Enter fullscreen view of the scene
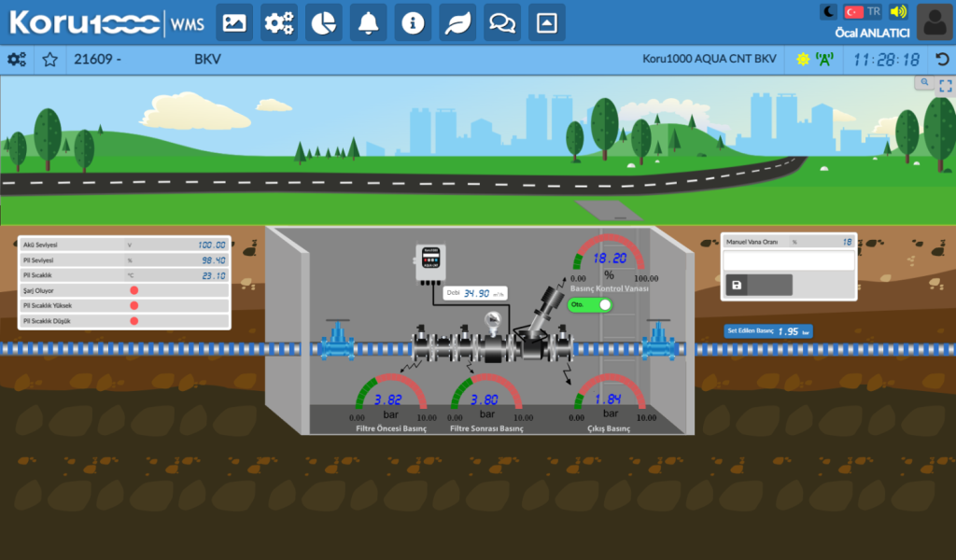The height and width of the screenshot is (560, 956). 946,86
